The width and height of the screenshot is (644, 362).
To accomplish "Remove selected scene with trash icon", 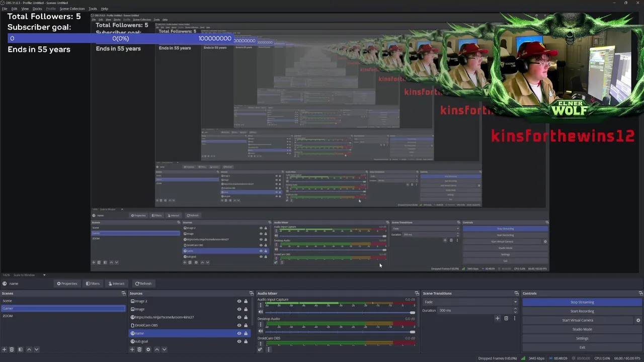I will [x=12, y=349].
